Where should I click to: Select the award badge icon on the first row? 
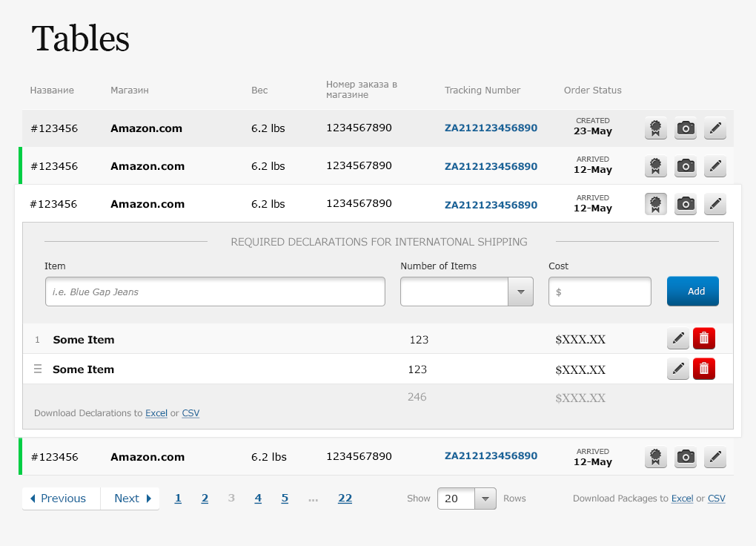click(655, 128)
